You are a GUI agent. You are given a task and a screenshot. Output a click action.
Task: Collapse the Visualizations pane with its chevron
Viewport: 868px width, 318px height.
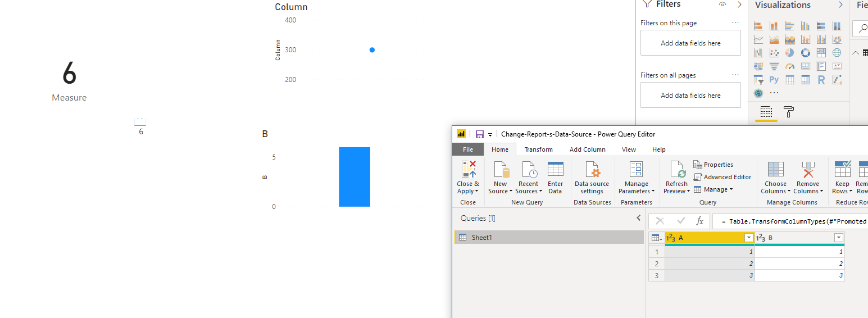840,4
